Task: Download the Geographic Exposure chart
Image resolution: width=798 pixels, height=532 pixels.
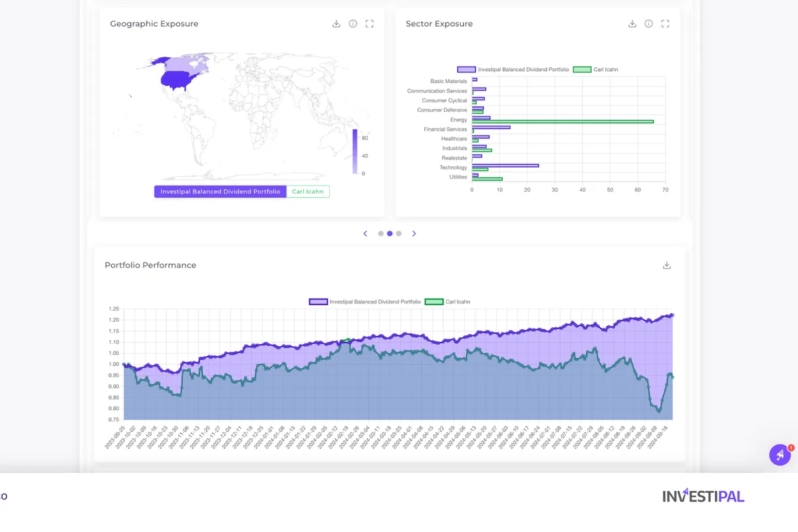Action: pyautogui.click(x=336, y=23)
